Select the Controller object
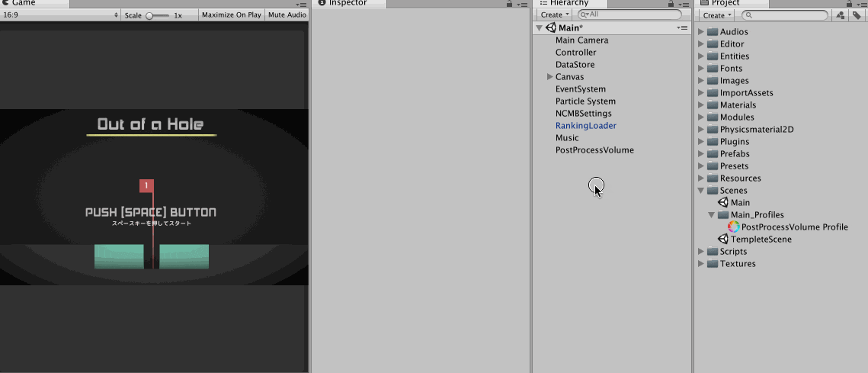 575,52
